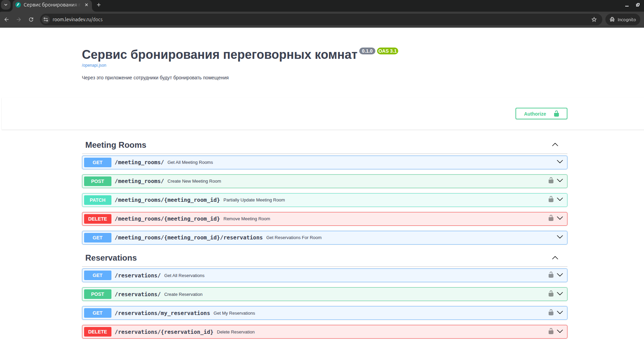The width and height of the screenshot is (644, 341).
Task: Click the 'Remove Meeting Room' summary text
Action: pyautogui.click(x=247, y=219)
